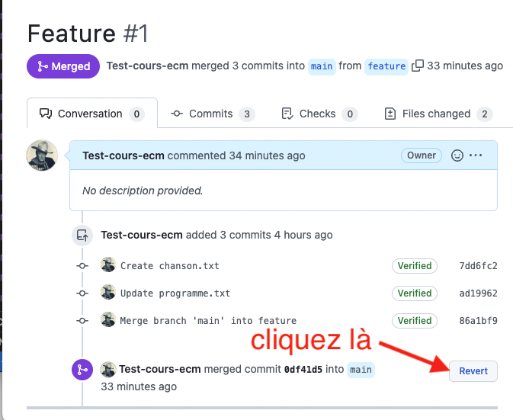This screenshot has width=513, height=420.
Task: Open the main branch link in header
Action: click(322, 66)
